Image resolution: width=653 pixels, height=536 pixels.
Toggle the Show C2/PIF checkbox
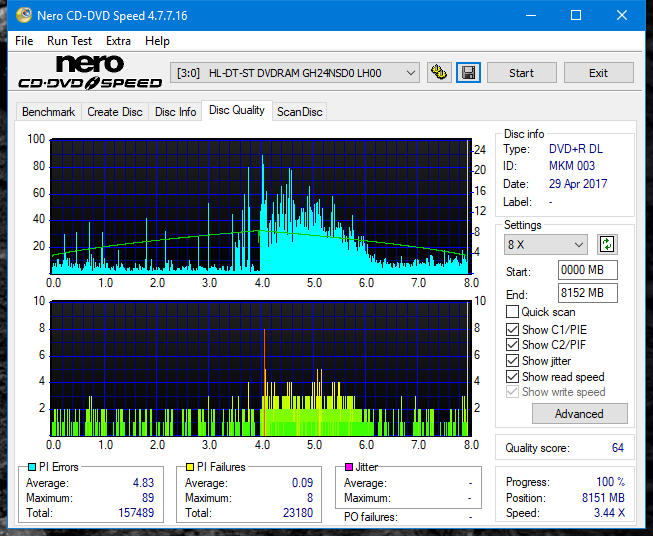click(x=512, y=345)
